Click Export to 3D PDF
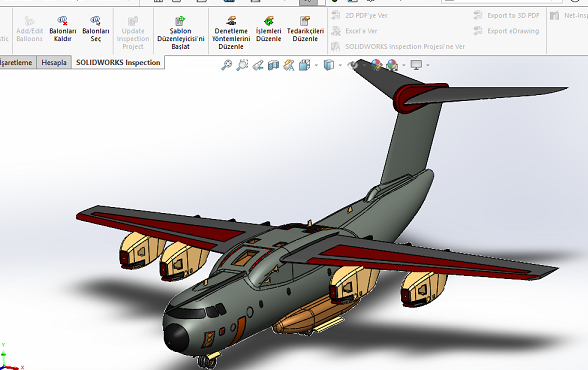The width and height of the screenshot is (588, 370). pyautogui.click(x=507, y=15)
